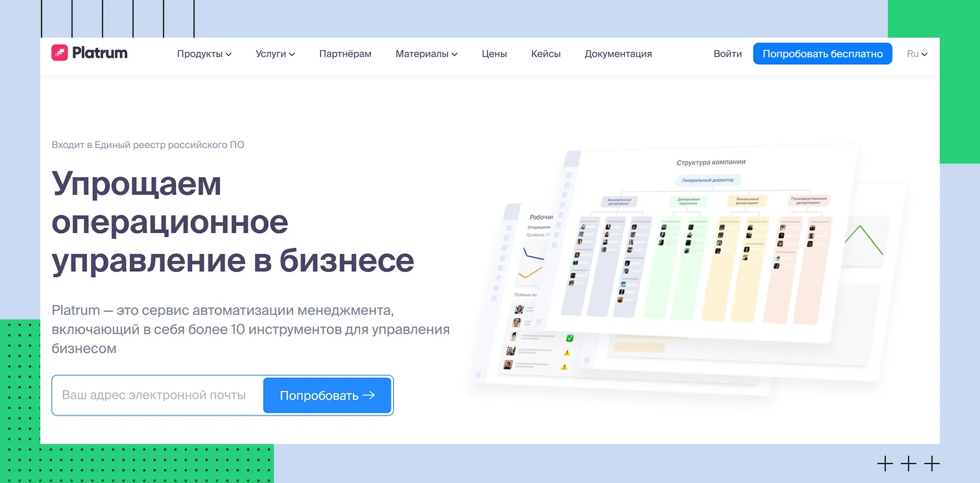Screen dimensions: 980x483
Task: Click the Platrum red logo icon
Action: pyautogui.click(x=60, y=53)
